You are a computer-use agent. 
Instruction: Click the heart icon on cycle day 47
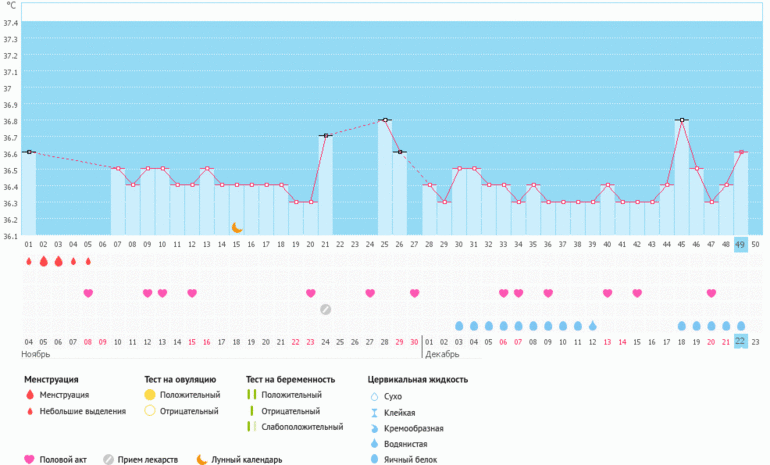711,293
